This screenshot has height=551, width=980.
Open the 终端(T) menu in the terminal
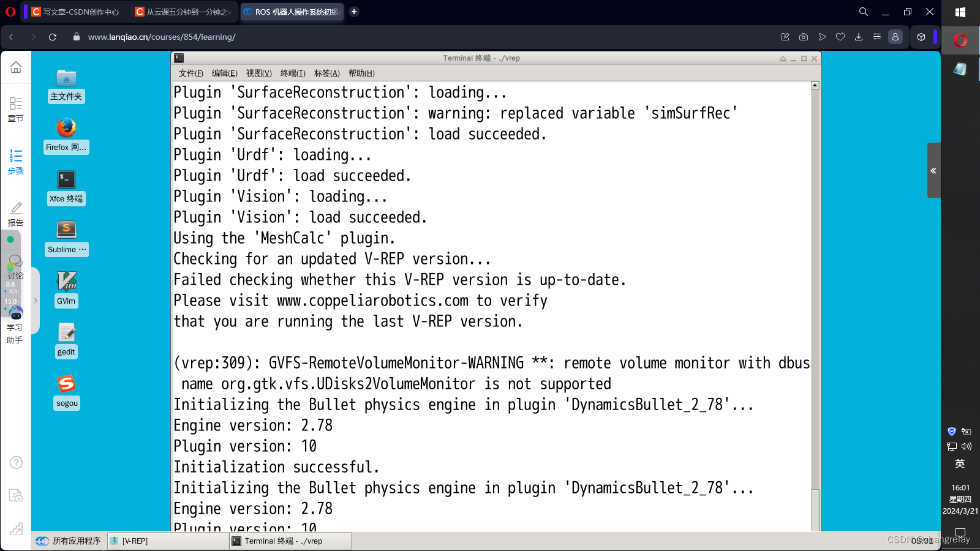[293, 73]
